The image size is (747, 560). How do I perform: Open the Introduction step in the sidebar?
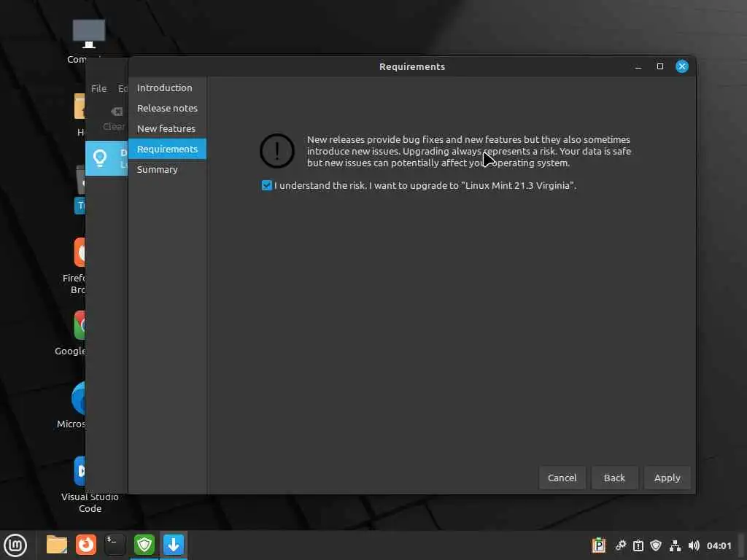tap(167, 87)
